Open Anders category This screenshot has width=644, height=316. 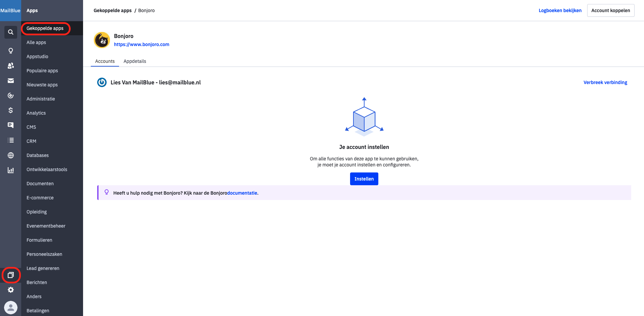[52, 297]
